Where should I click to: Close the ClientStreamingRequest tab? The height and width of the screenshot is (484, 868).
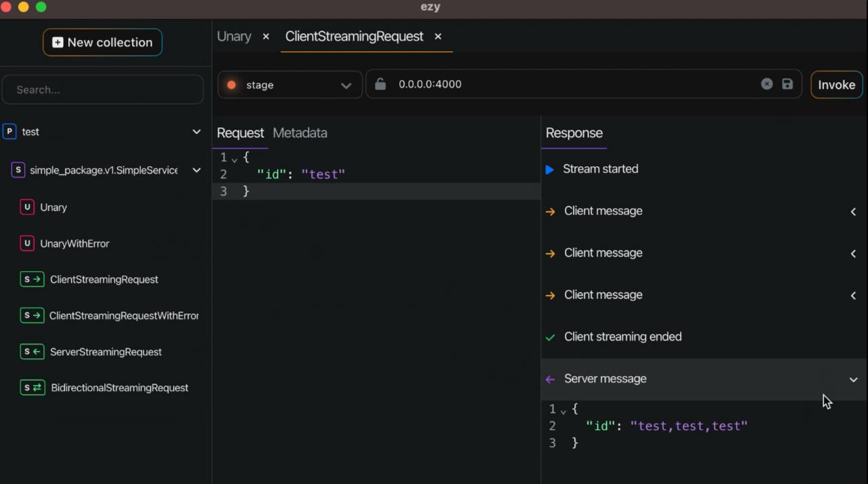point(438,37)
